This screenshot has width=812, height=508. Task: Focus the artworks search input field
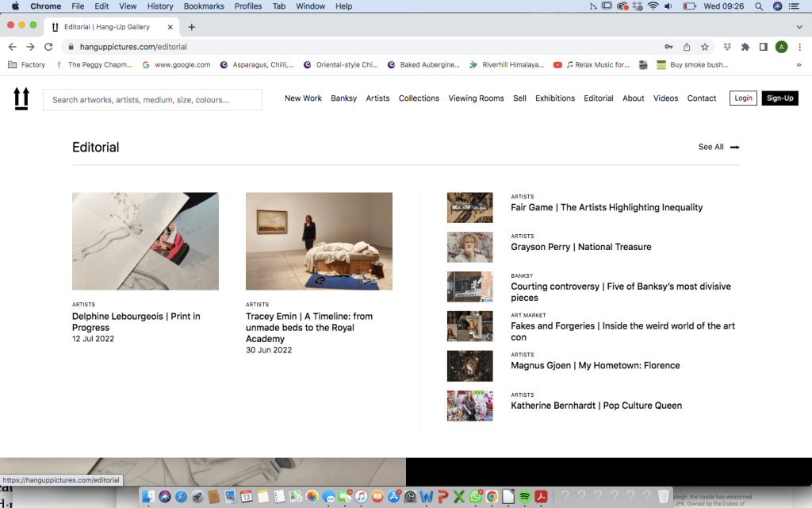[152, 100]
